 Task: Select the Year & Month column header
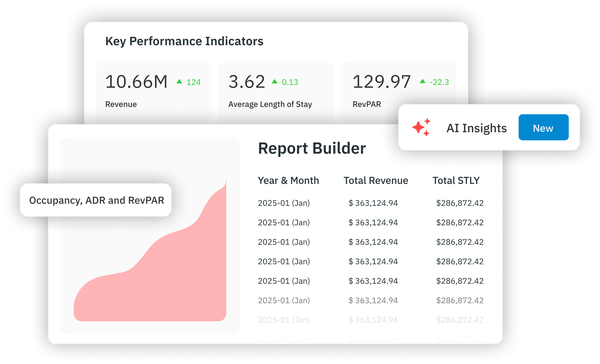pos(288,180)
